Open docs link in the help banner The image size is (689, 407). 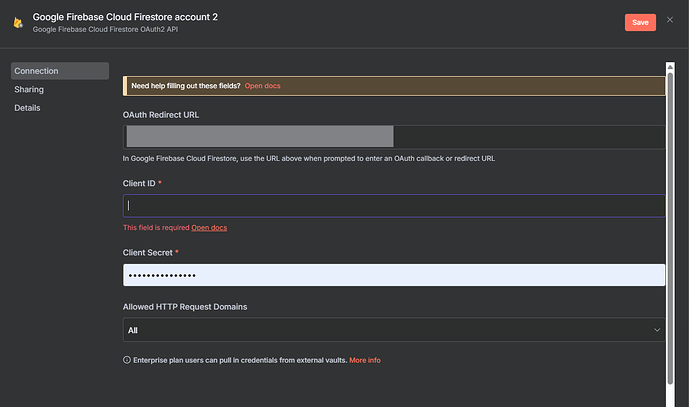tap(262, 86)
